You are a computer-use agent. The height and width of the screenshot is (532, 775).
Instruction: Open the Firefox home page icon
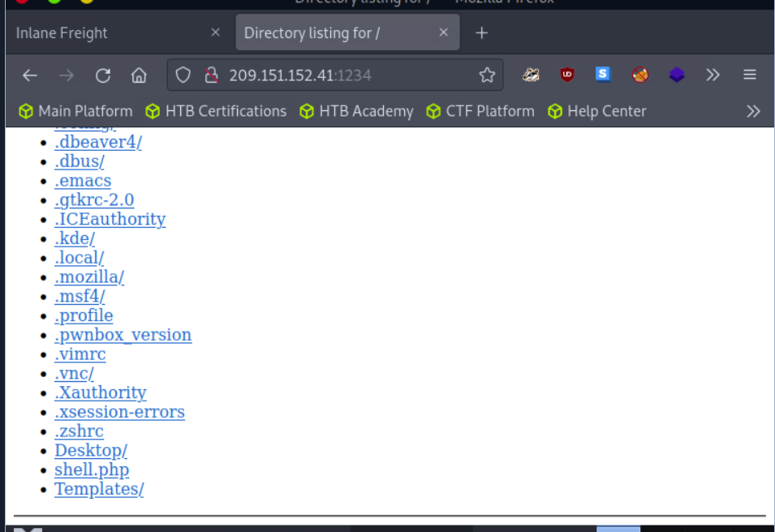139,75
